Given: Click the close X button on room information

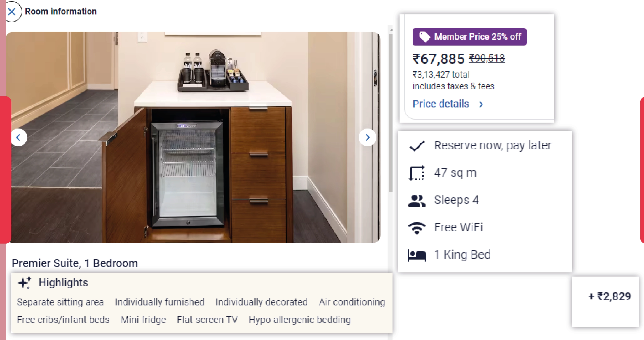Looking at the screenshot, I should [x=12, y=12].
